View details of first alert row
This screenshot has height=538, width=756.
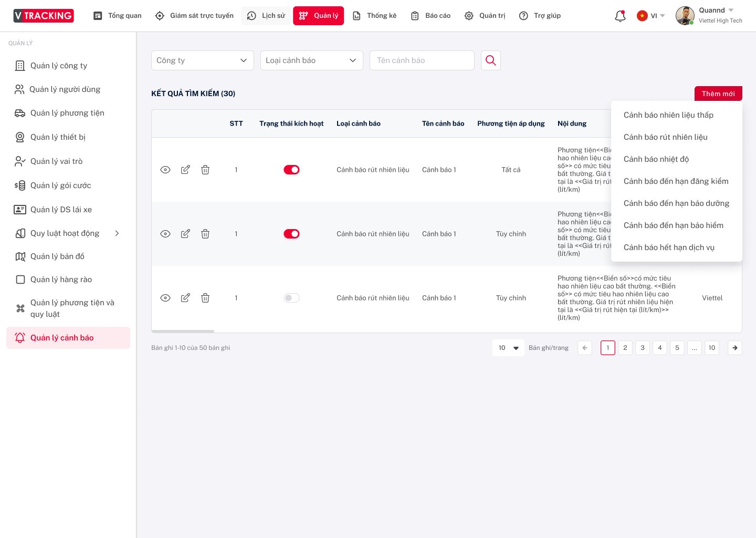165,170
